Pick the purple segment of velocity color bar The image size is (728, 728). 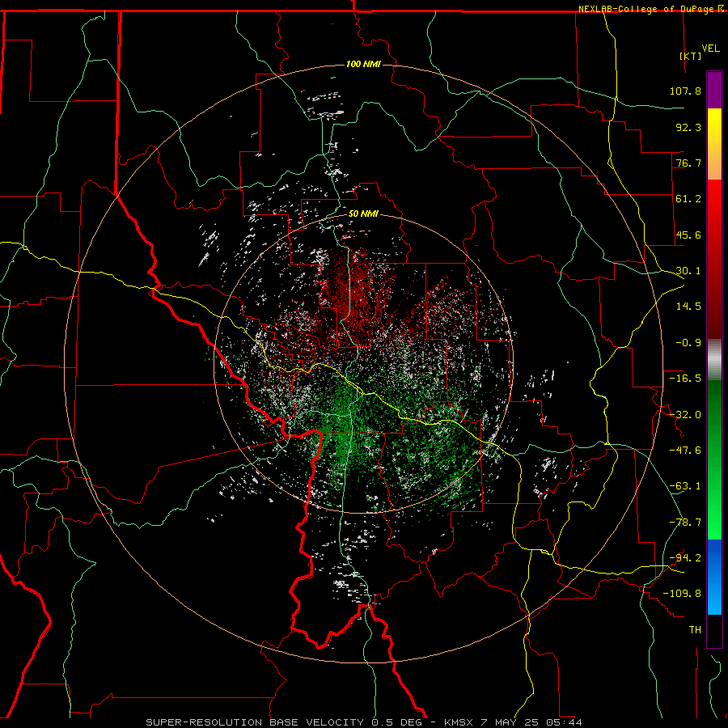point(714,90)
